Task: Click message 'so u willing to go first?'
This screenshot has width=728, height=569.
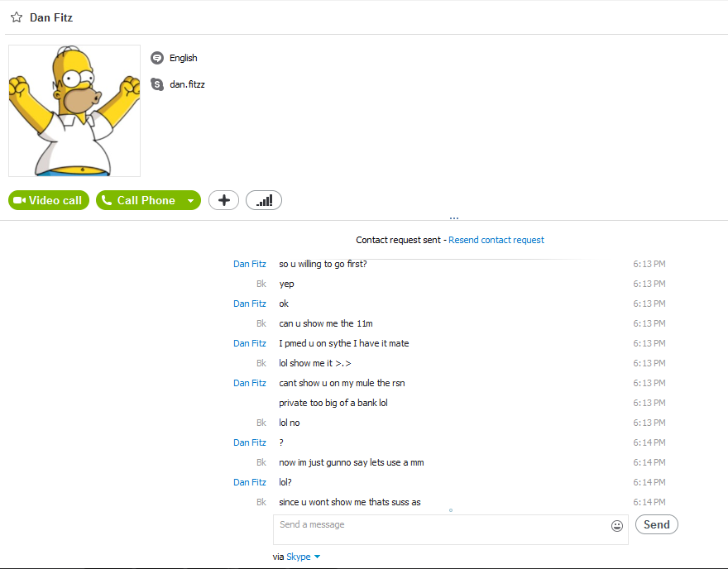Action: pyautogui.click(x=323, y=264)
